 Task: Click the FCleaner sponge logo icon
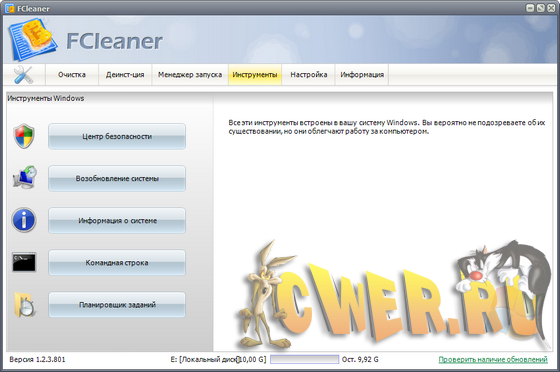click(x=33, y=41)
